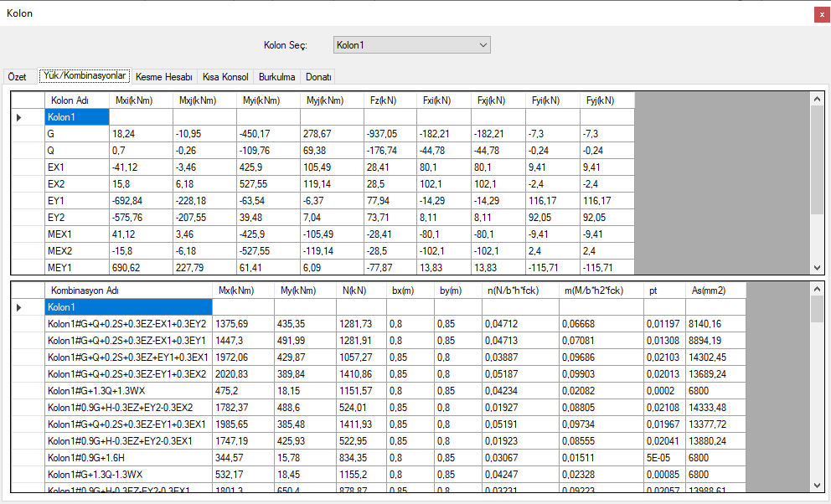
Task: Sort by the Kolon Adı column header
Action: point(77,100)
